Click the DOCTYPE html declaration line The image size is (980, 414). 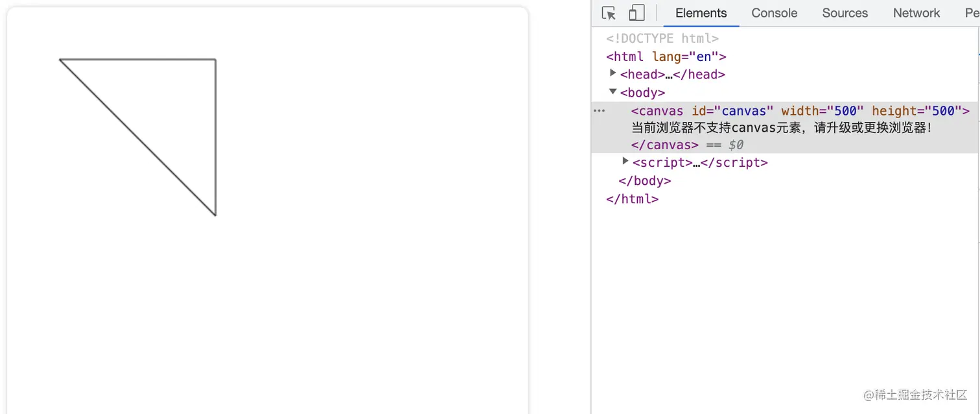coord(661,38)
